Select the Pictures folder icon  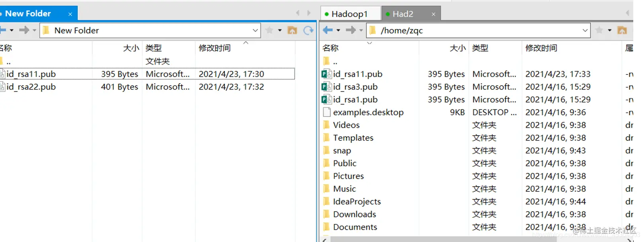click(326, 176)
